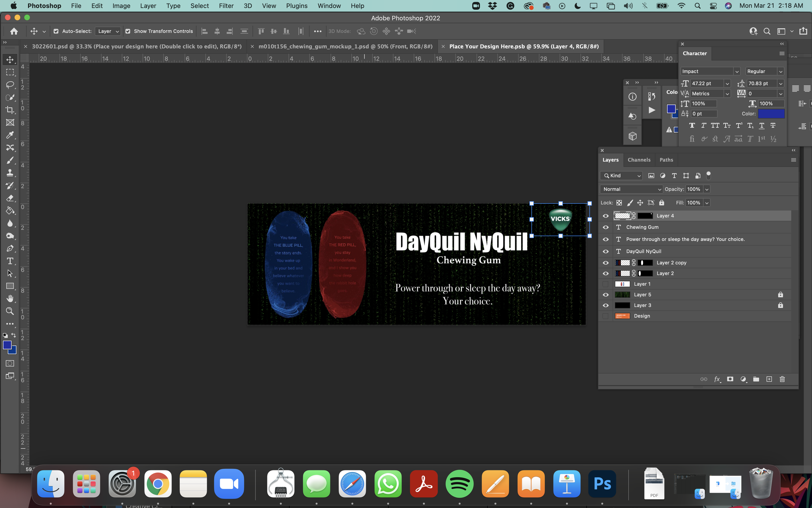Screen dimensions: 812x508
Task: Open the Impact font family dropdown
Action: 737,71
